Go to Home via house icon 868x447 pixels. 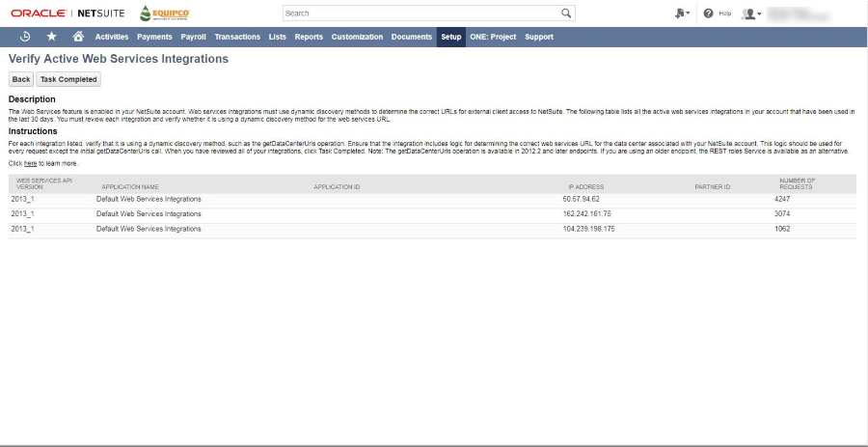coord(78,37)
